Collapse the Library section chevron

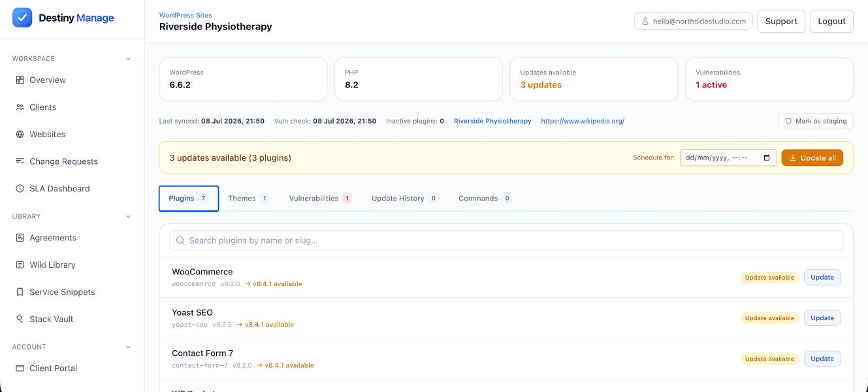[x=128, y=216]
